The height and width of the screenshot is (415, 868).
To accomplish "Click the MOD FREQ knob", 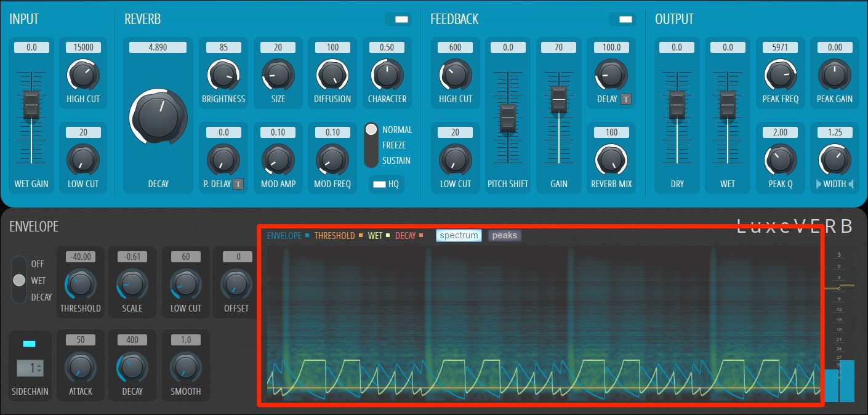I will pos(332,160).
